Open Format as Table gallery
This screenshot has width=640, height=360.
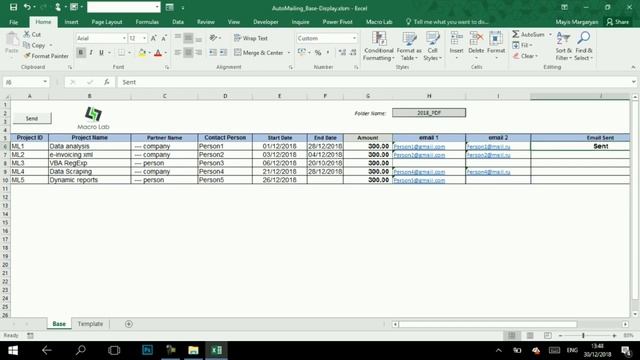pyautogui.click(x=409, y=46)
